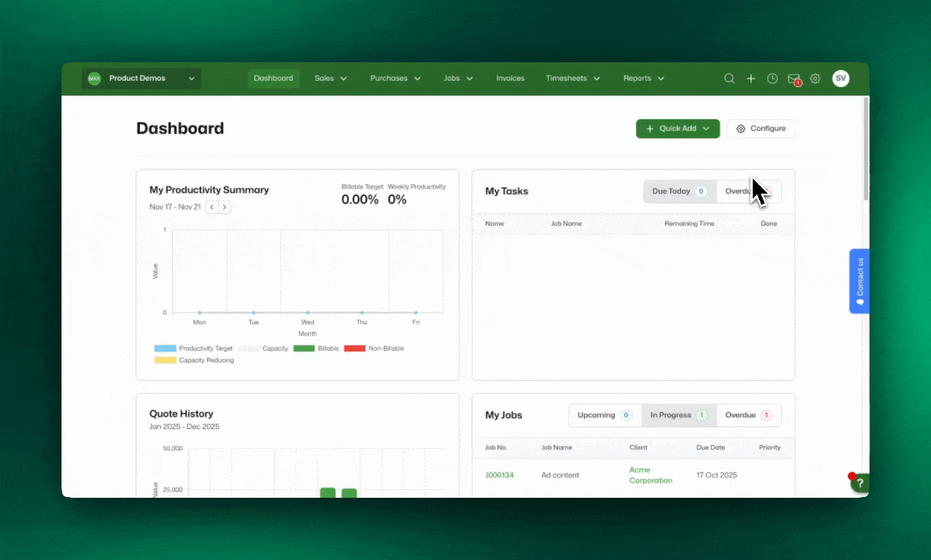Toggle the Billable legend series
The height and width of the screenshot is (560, 931).
coord(316,348)
